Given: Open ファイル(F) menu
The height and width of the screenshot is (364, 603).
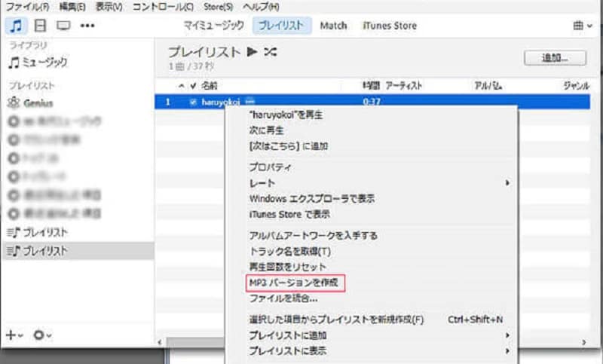Looking at the screenshot, I should coord(28,7).
